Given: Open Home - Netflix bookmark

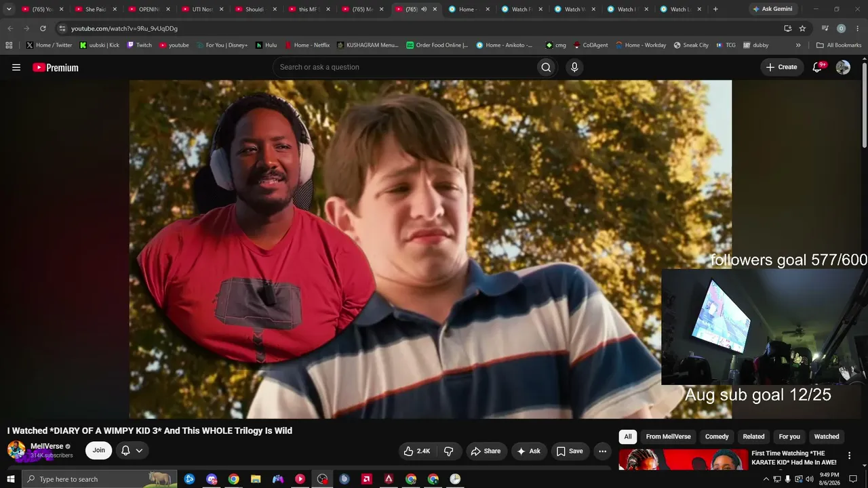Looking at the screenshot, I should point(307,45).
